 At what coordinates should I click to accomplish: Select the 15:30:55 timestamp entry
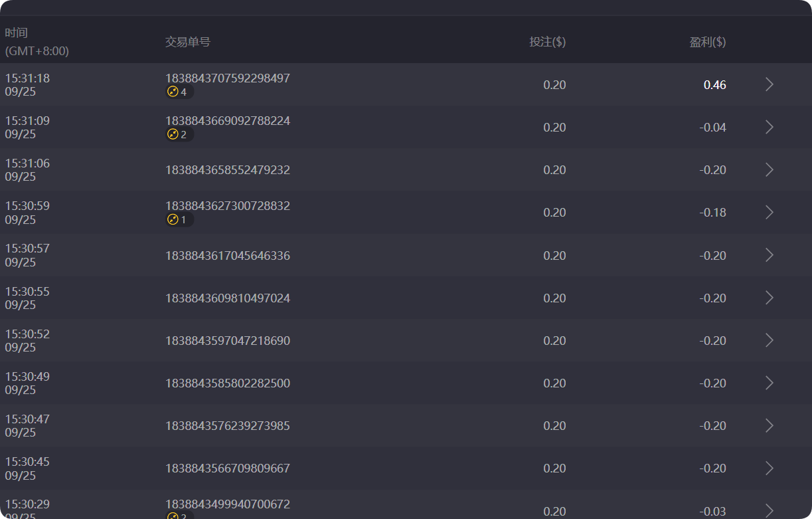27,298
